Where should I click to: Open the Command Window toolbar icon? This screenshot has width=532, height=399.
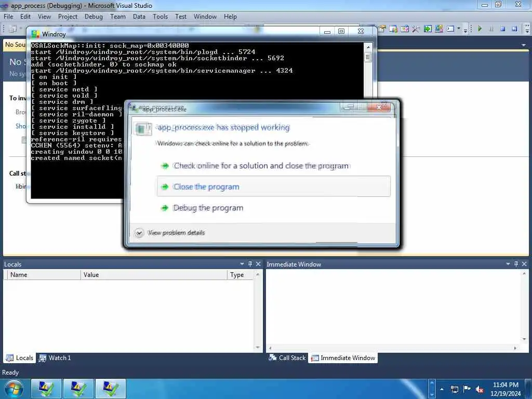point(450,29)
